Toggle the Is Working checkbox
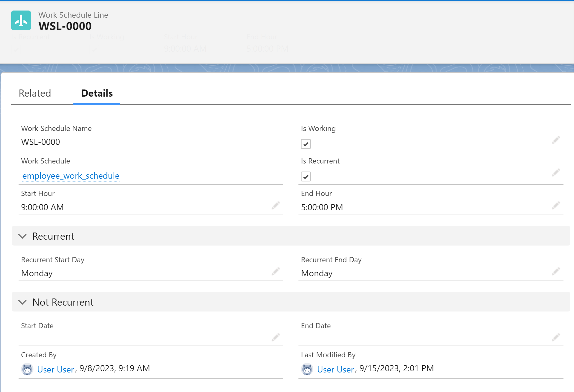Screen dimensions: 574x392 click(306, 144)
